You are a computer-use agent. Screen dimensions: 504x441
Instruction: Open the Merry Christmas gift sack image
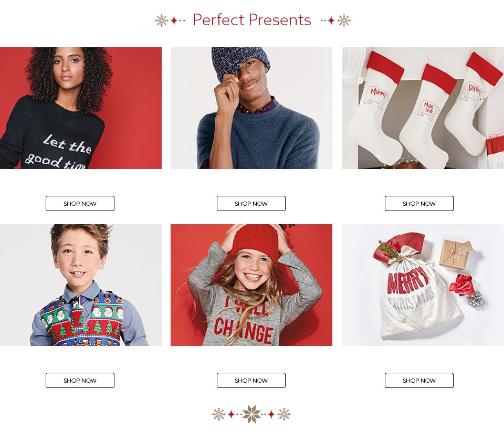(423, 285)
